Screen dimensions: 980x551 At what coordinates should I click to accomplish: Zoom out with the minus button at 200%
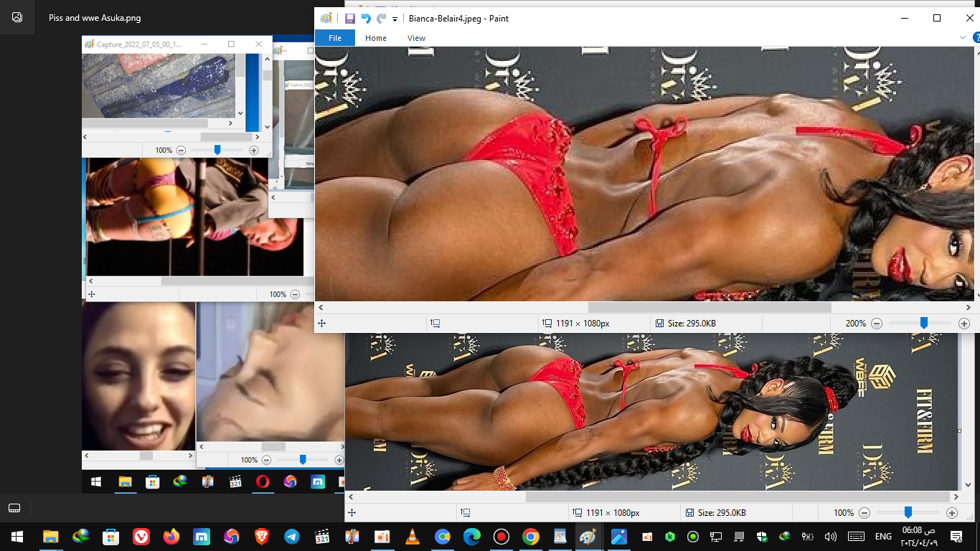[877, 324]
